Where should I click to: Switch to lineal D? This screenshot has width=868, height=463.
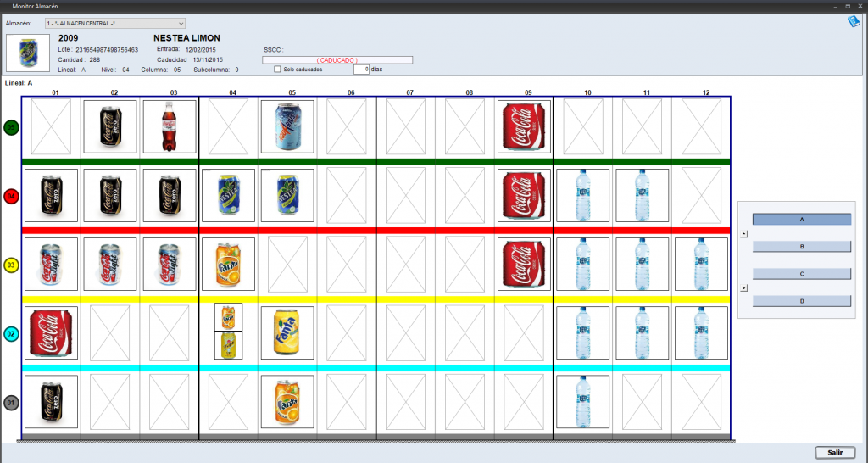click(802, 301)
